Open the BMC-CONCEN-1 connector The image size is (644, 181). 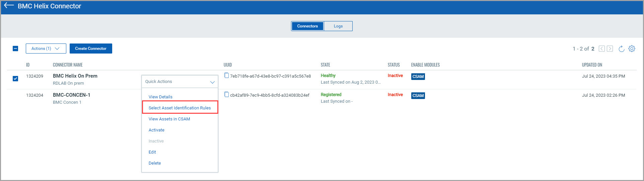71,95
